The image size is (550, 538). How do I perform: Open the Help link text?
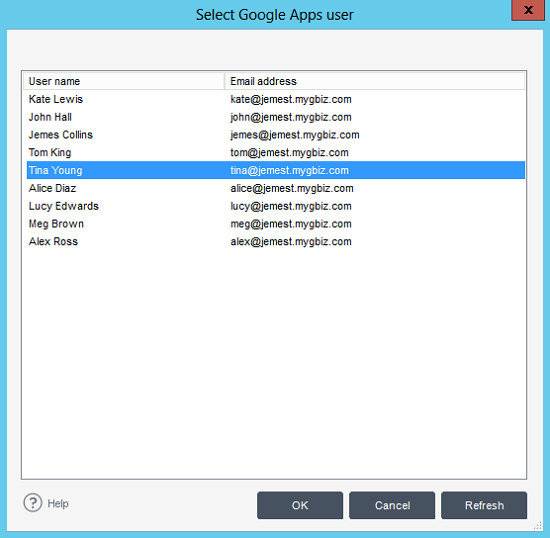tap(58, 503)
